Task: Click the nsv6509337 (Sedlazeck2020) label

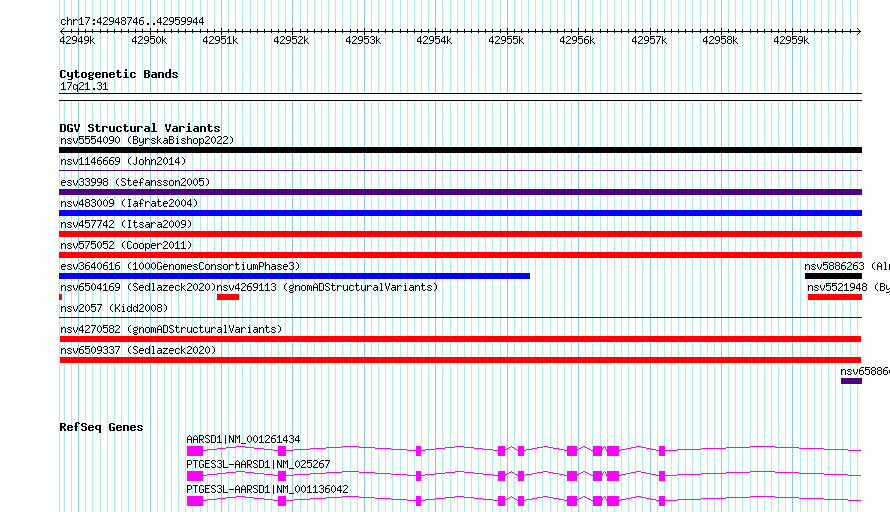Action: tap(138, 350)
